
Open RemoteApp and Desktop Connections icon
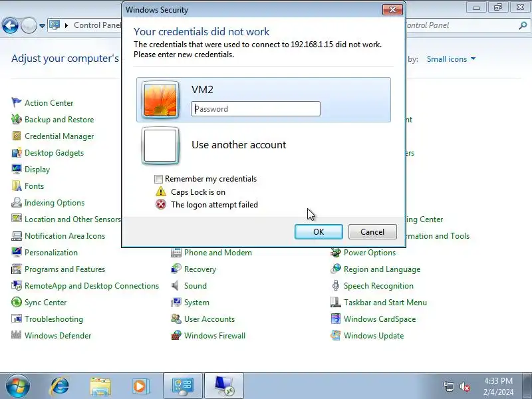coord(16,285)
